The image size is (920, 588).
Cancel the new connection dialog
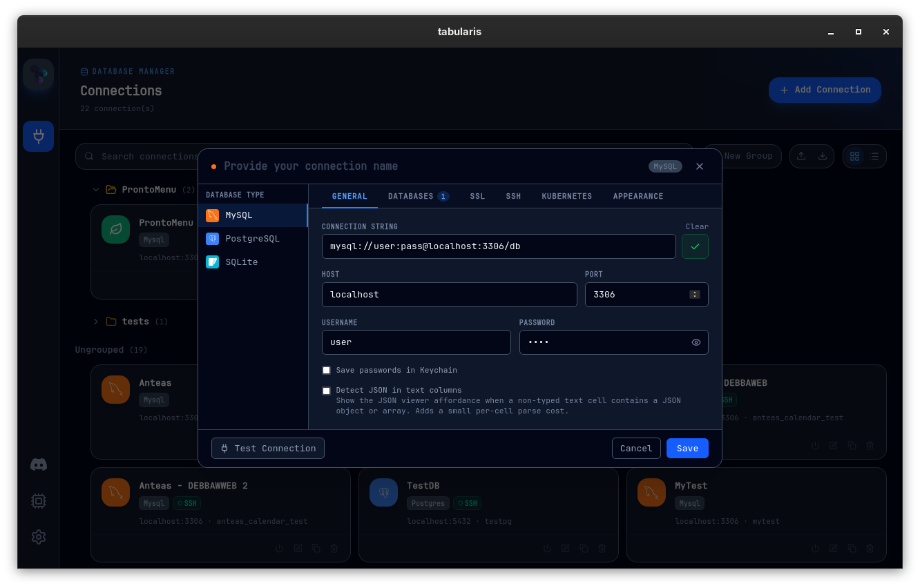636,449
